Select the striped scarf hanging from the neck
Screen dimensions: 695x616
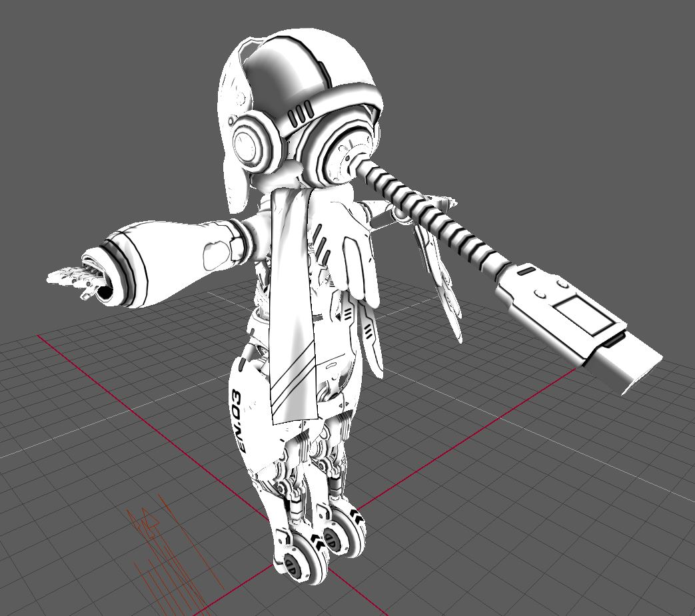coord(295,306)
